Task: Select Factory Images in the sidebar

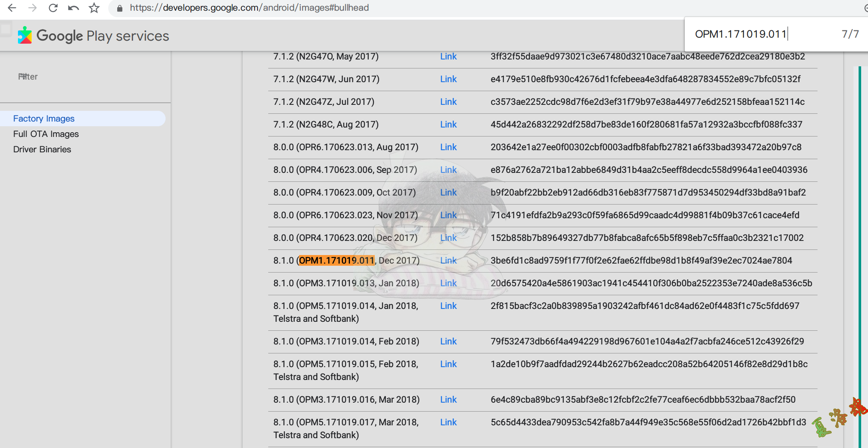Action: 44,119
